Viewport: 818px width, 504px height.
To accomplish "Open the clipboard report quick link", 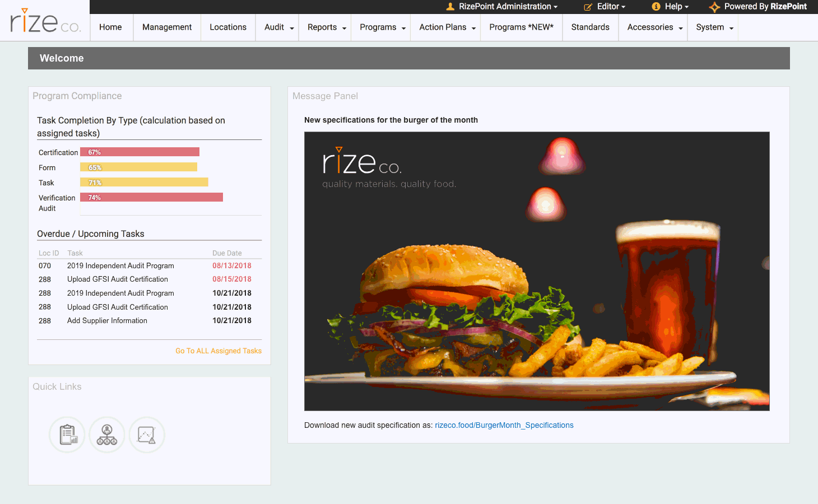I will pyautogui.click(x=67, y=435).
